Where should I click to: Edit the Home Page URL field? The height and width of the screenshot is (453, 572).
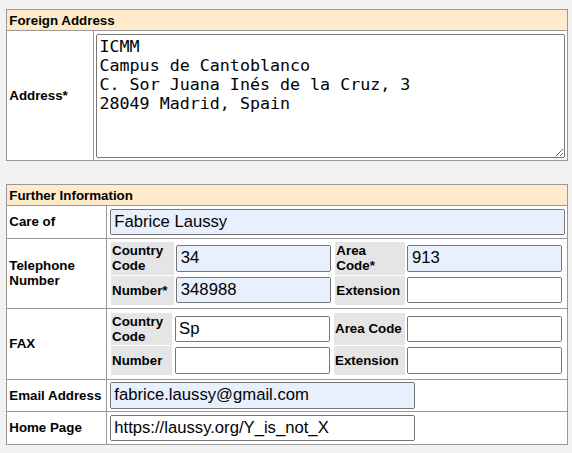262,428
